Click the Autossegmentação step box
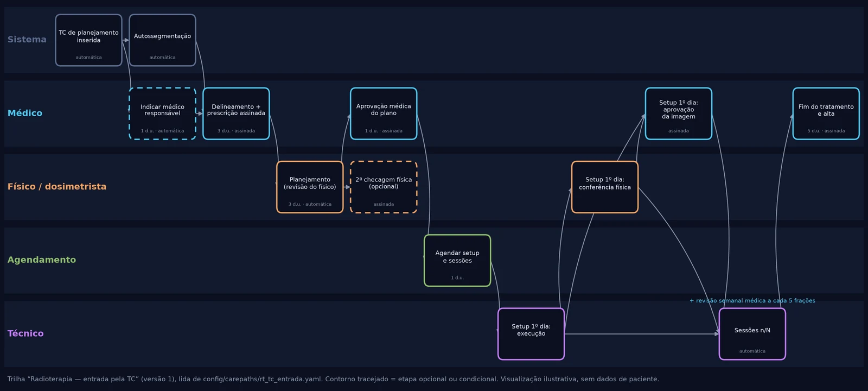The height and width of the screenshot is (391, 868). [162, 40]
